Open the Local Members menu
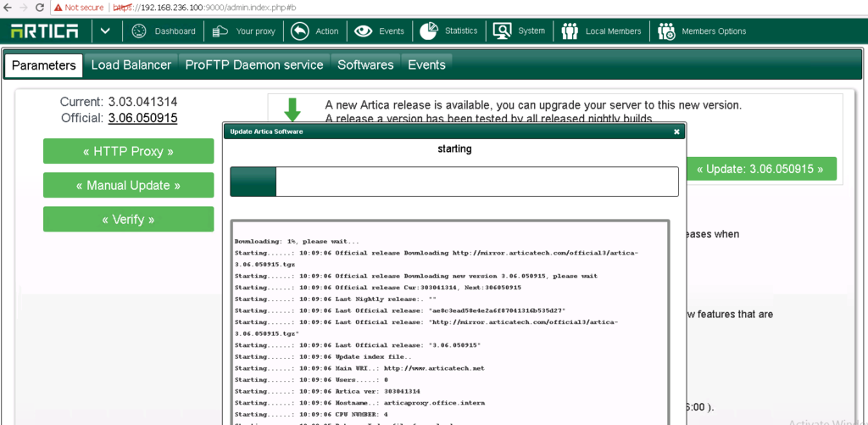This screenshot has height=425, width=868. (614, 31)
